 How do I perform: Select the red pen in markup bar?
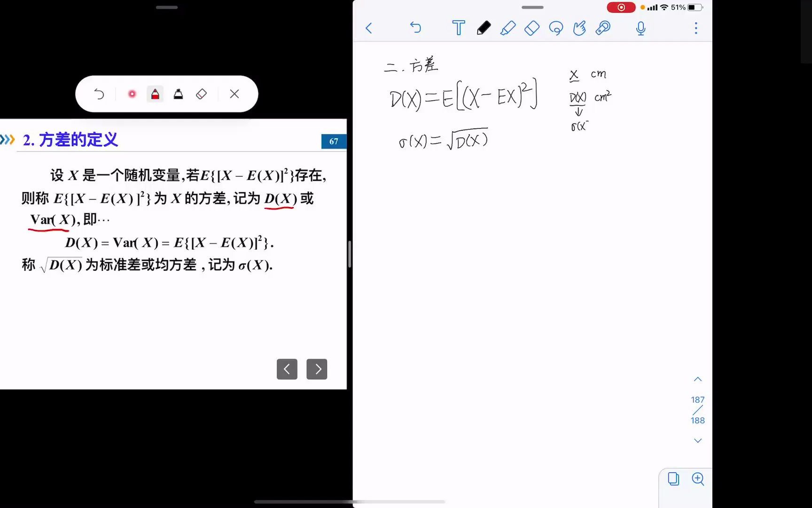[x=155, y=94]
